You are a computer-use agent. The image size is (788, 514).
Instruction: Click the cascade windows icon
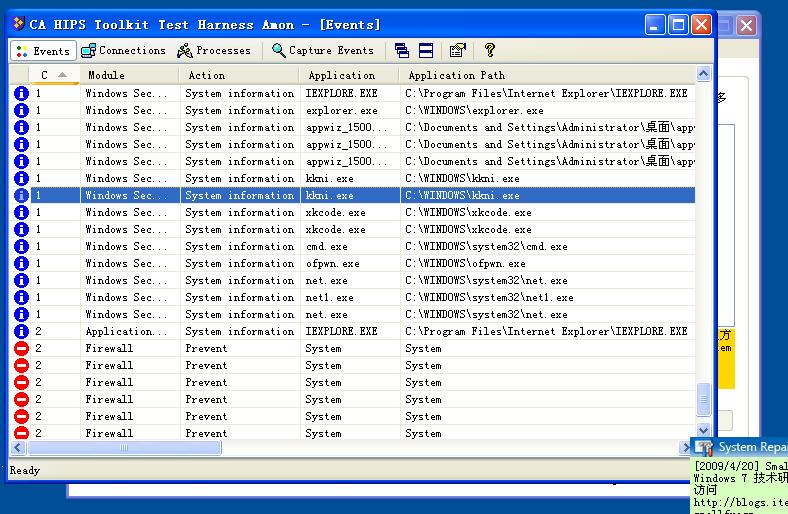click(x=402, y=51)
